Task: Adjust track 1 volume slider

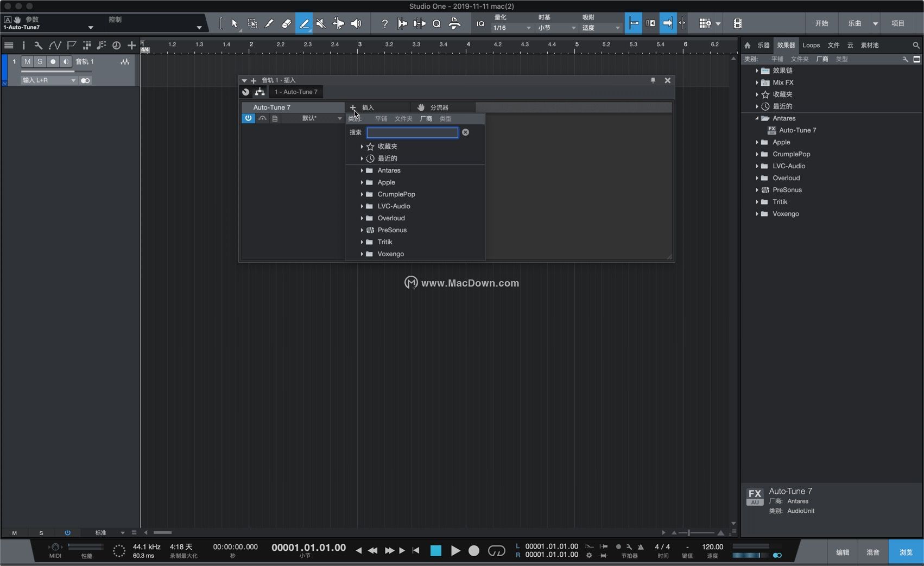Action: coord(56,71)
